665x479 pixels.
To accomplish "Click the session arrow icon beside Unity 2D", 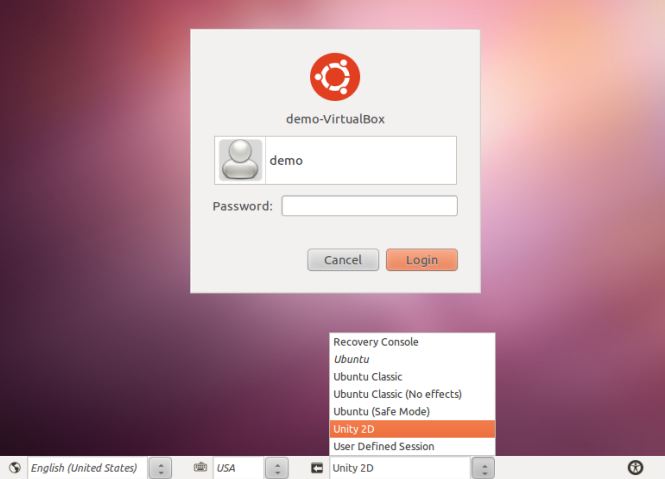I will 317,468.
